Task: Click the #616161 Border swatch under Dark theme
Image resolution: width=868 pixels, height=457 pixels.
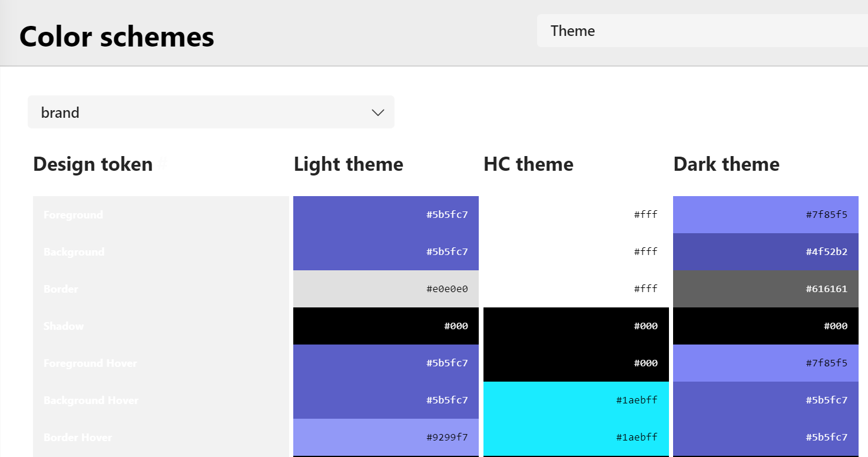Action: click(766, 289)
